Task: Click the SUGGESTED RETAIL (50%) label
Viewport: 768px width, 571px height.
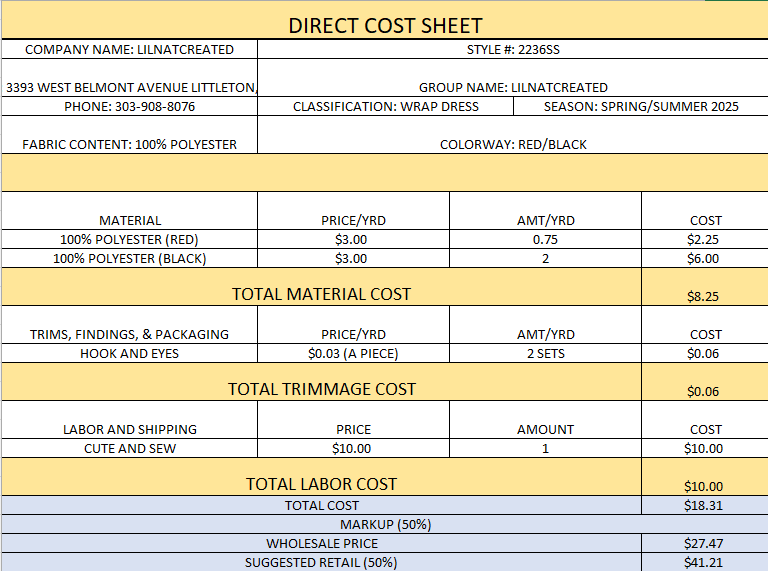Action: coord(321,562)
